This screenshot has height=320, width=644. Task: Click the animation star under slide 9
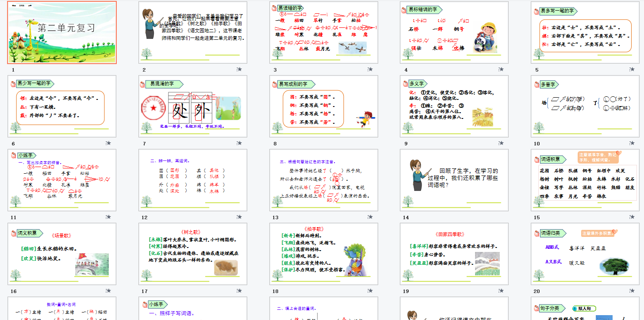click(x=501, y=143)
